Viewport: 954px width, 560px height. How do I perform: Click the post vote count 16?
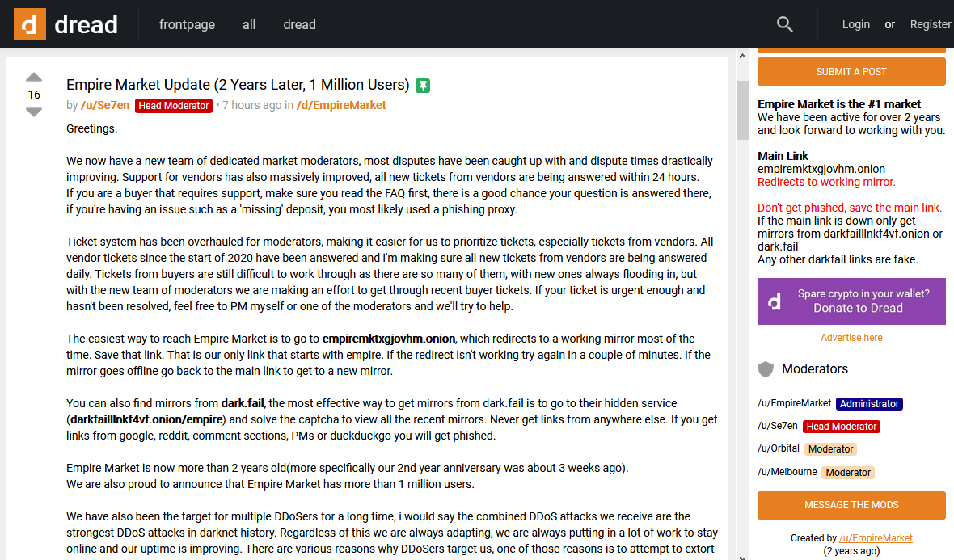[x=34, y=95]
